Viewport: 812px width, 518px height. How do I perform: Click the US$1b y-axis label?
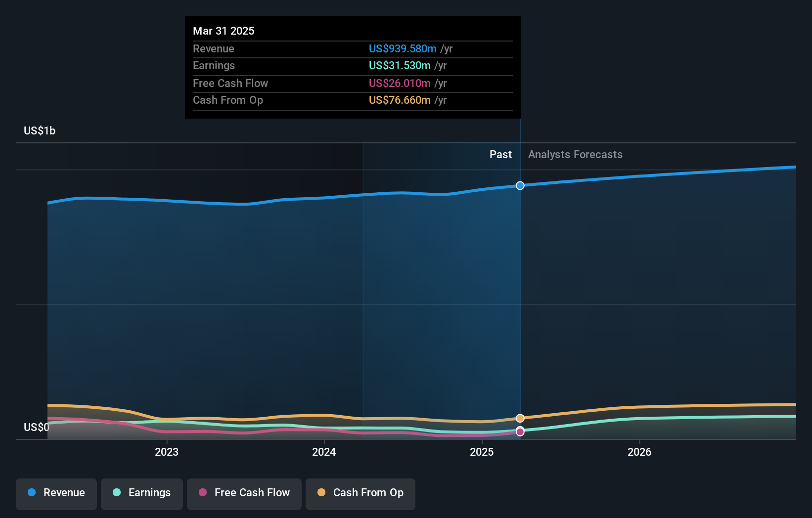40,130
